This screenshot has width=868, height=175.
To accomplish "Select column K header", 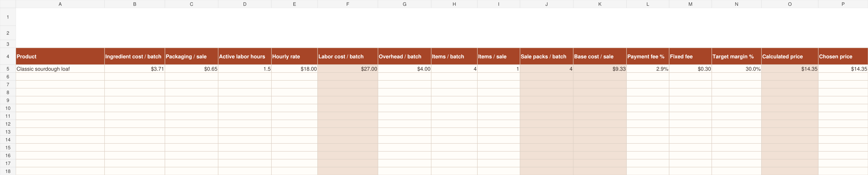I will 599,4.
